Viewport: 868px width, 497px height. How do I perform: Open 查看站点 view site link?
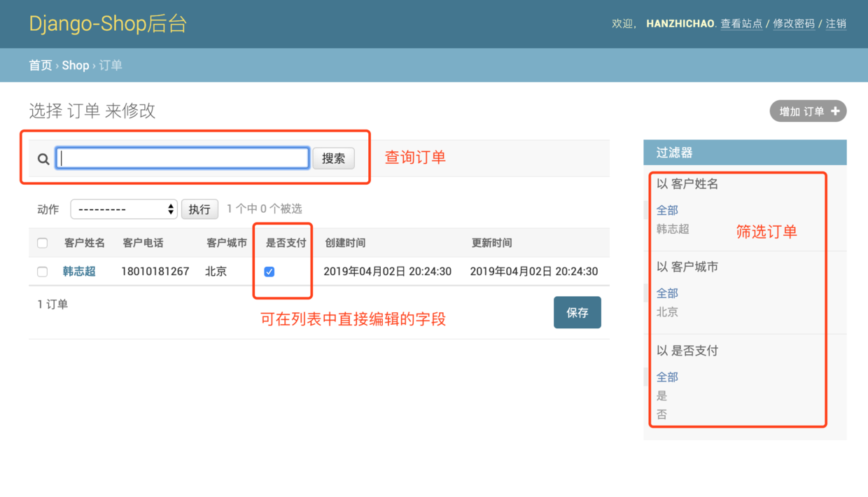coord(742,24)
